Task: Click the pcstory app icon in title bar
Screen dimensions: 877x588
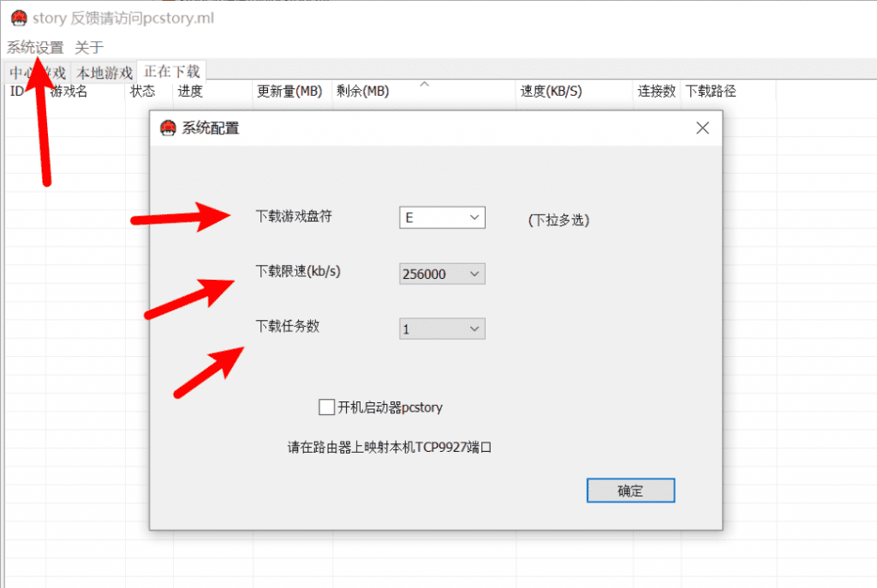Action: tap(19, 18)
